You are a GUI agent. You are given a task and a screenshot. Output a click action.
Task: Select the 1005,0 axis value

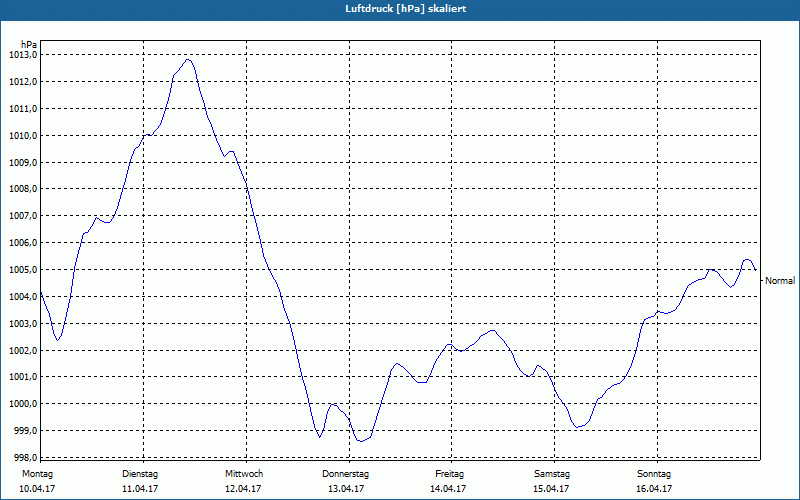(23, 269)
